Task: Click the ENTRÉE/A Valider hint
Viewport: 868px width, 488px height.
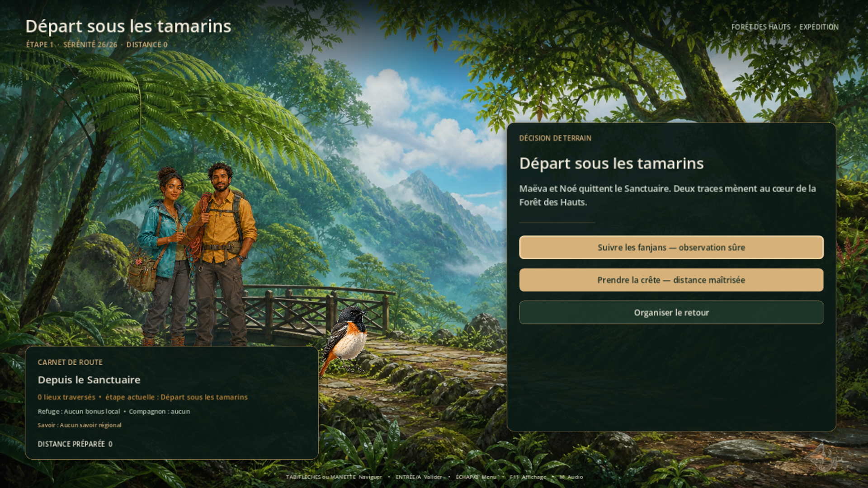Action: (419, 477)
